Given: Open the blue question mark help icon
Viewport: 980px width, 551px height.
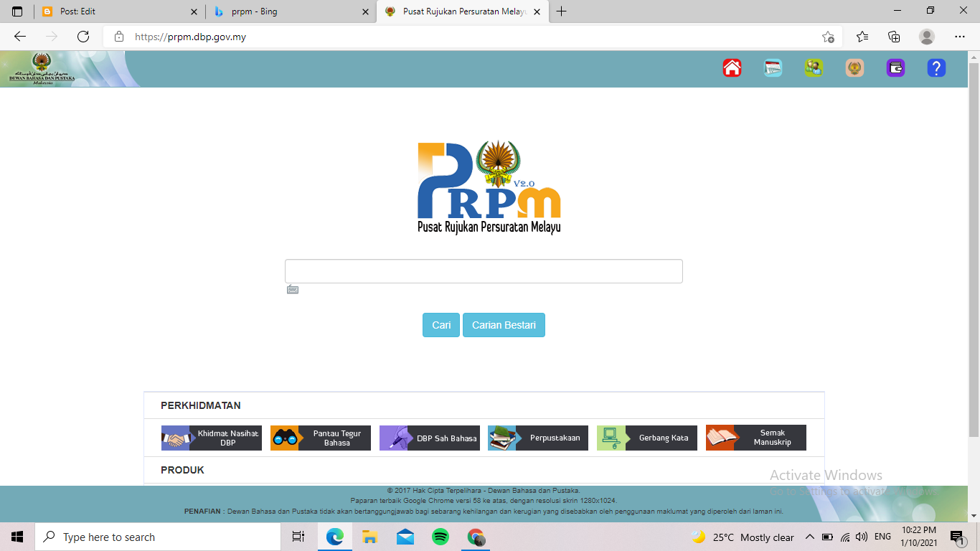Looking at the screenshot, I should pyautogui.click(x=936, y=68).
